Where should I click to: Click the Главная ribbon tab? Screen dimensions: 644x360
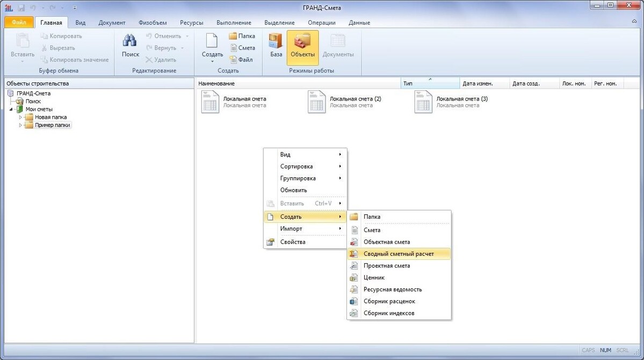click(x=51, y=23)
